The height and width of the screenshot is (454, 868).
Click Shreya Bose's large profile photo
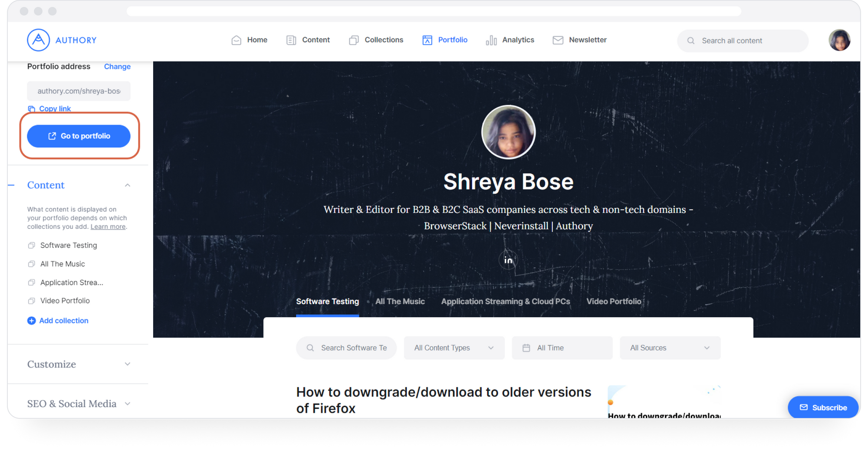point(508,132)
